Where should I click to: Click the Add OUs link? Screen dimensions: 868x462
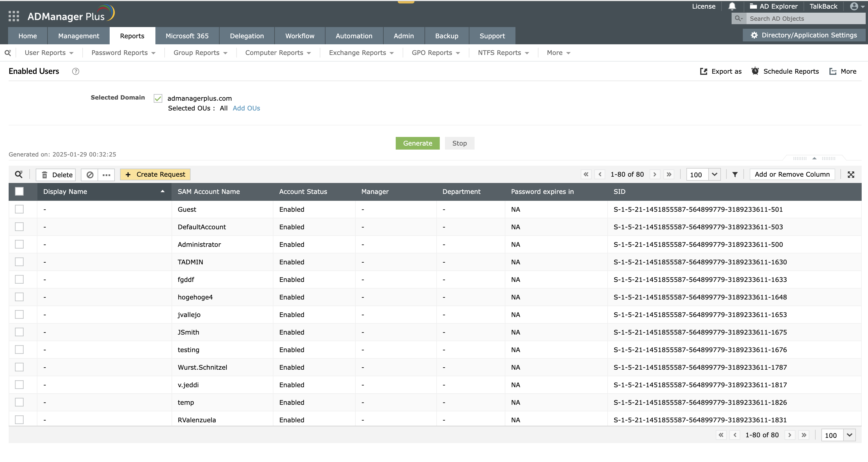(x=246, y=108)
